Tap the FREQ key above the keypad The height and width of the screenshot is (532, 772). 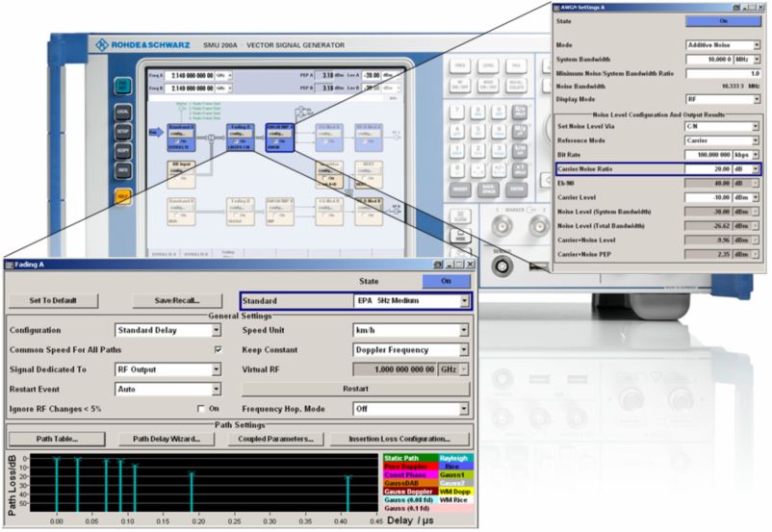click(x=460, y=65)
